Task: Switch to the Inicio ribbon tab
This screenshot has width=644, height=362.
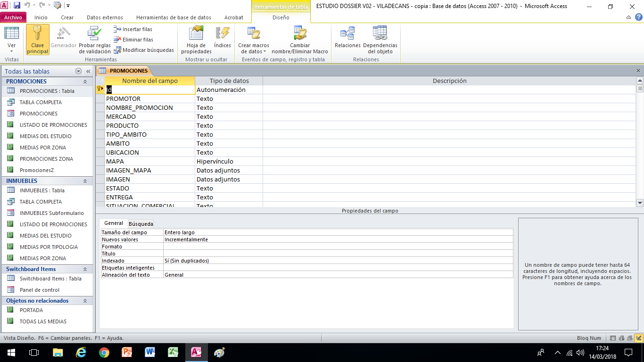Action: click(41, 17)
